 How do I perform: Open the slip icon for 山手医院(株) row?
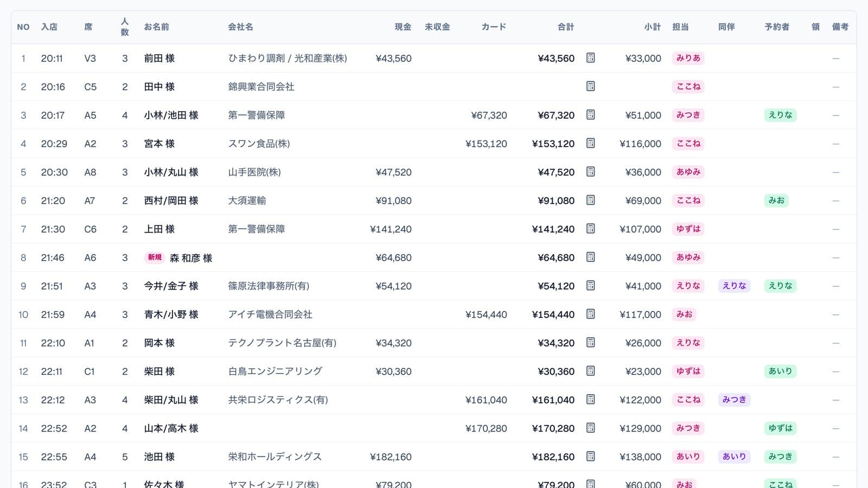click(x=591, y=172)
